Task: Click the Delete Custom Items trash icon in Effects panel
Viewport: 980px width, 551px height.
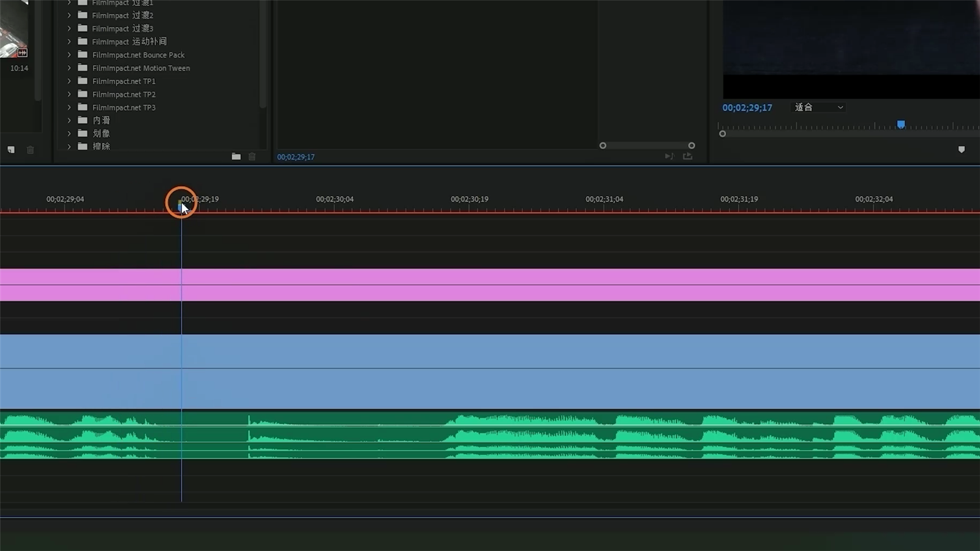Action: [x=252, y=156]
